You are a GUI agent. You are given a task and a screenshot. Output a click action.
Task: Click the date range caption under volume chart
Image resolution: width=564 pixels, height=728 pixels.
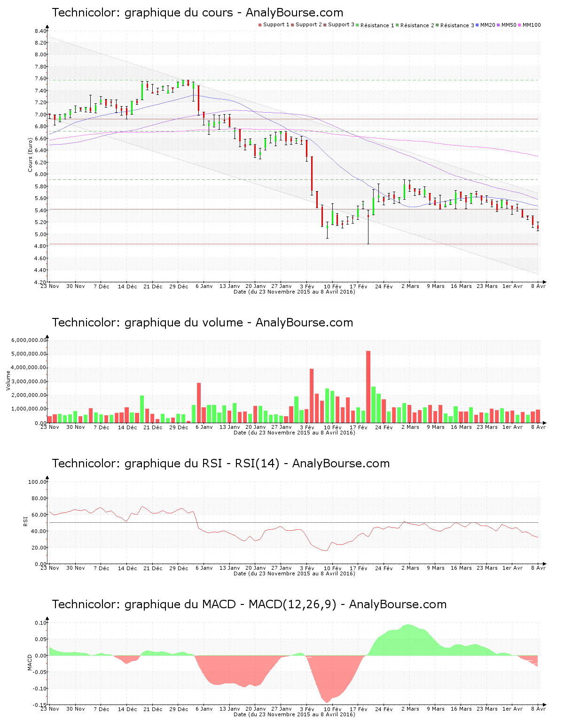pos(294,433)
